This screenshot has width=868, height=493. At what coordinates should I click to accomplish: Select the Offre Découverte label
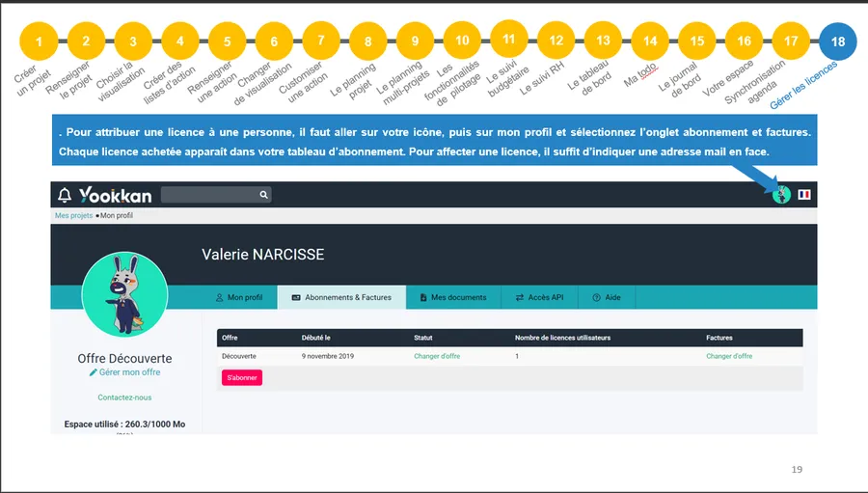(124, 358)
